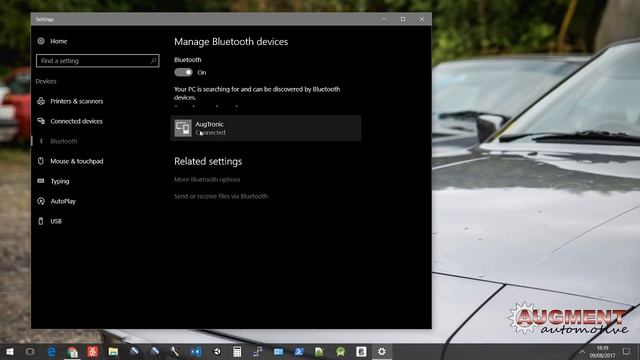Open the More Bluetooth options link
This screenshot has width=640, height=360.
click(207, 180)
